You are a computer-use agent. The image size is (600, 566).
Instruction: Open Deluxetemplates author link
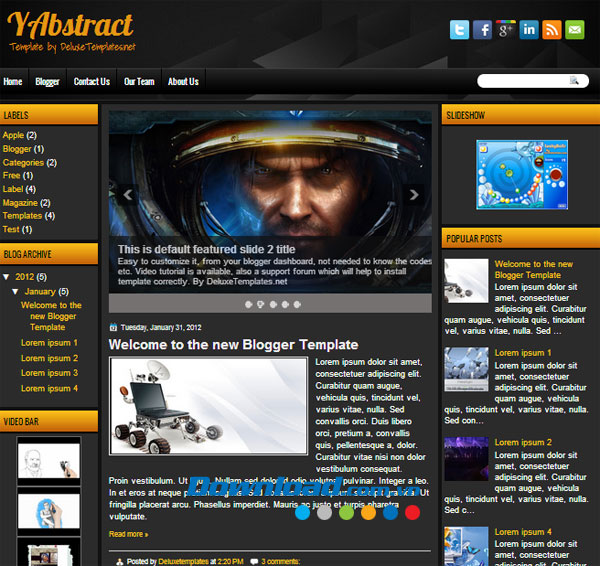[x=183, y=561]
